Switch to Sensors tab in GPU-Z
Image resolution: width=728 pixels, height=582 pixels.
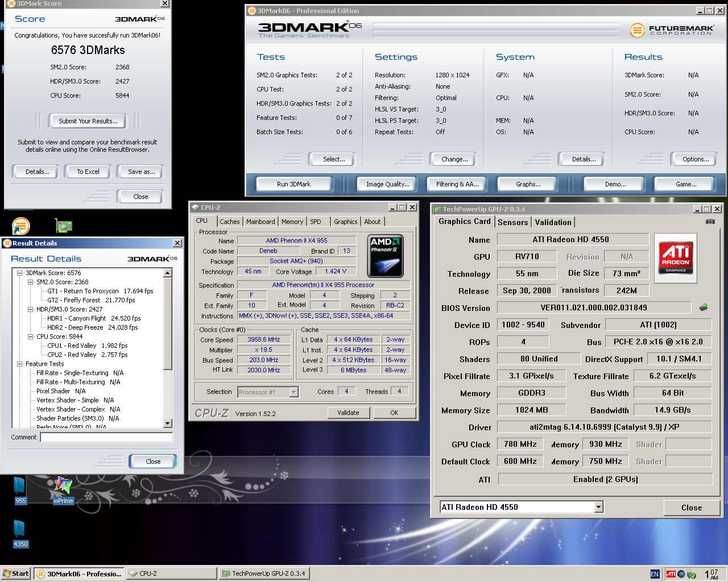[x=513, y=222]
